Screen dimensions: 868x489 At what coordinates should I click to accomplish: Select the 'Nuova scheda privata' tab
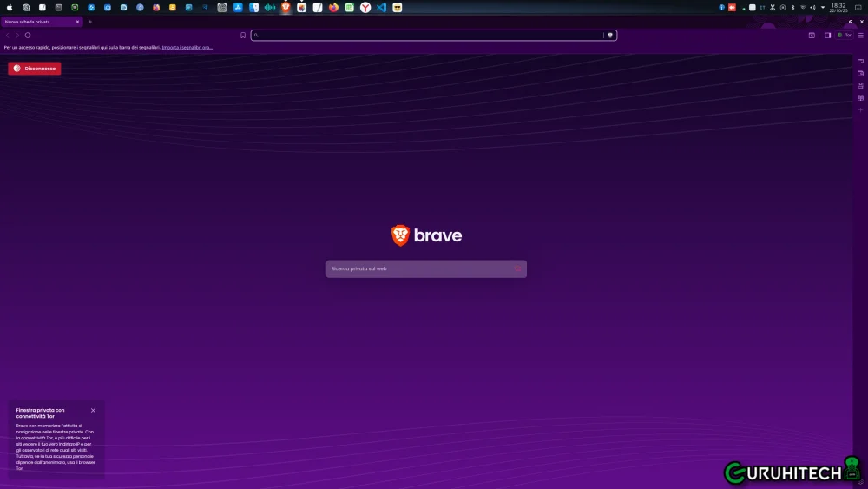coord(39,22)
